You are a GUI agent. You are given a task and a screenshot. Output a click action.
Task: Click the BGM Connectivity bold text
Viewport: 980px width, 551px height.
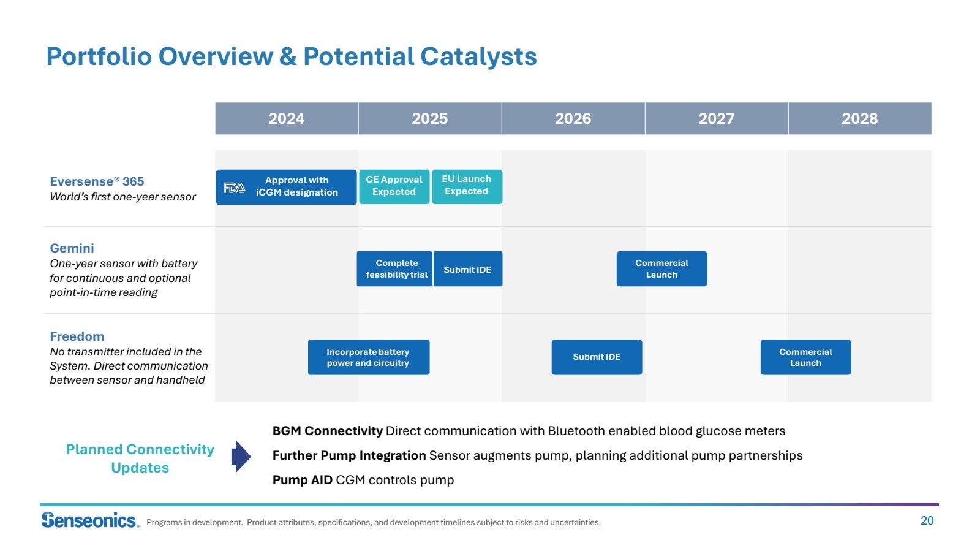[327, 431]
